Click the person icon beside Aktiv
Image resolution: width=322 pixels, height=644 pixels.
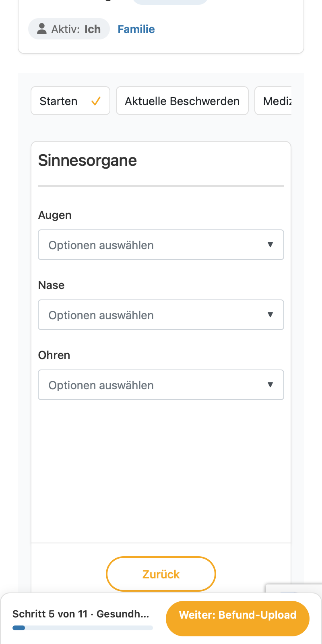tap(42, 29)
